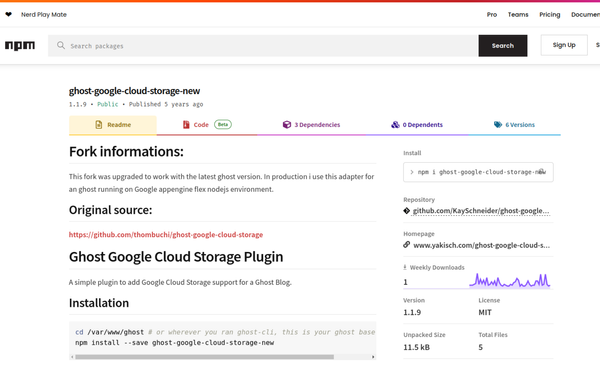This screenshot has height=365, width=600.
Task: Click the black Search button
Action: (x=503, y=46)
